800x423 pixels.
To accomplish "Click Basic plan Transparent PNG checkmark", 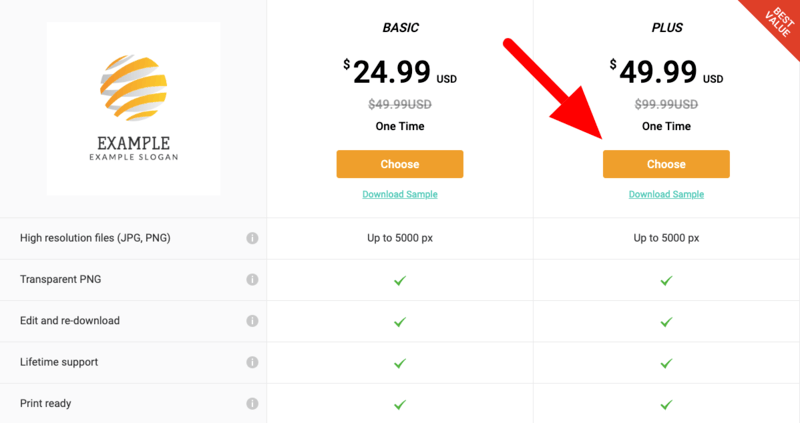I will click(x=399, y=281).
